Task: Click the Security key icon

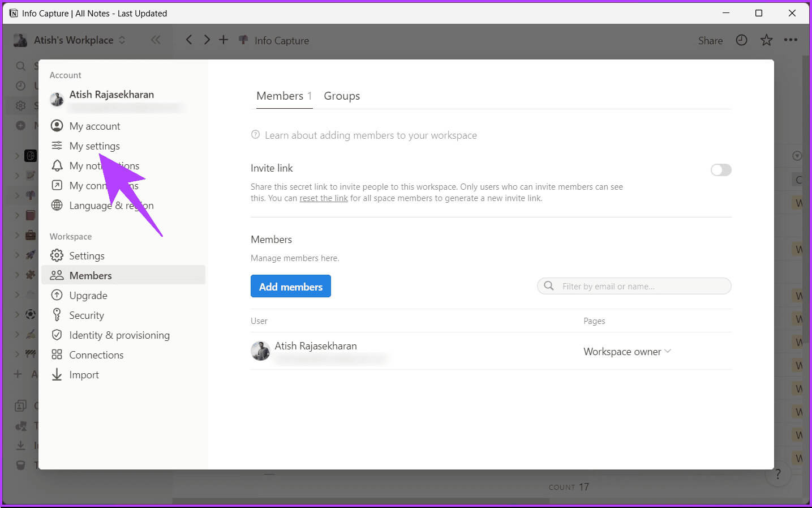Action: tap(57, 315)
